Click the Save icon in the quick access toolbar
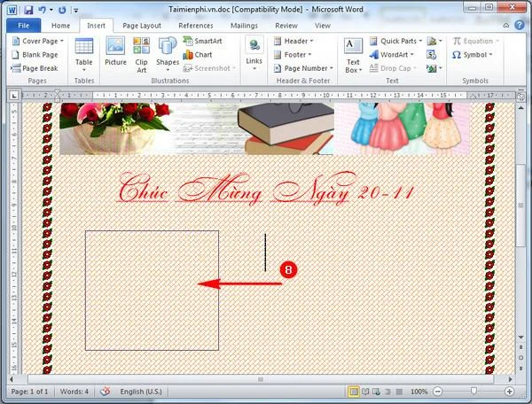 click(28, 10)
